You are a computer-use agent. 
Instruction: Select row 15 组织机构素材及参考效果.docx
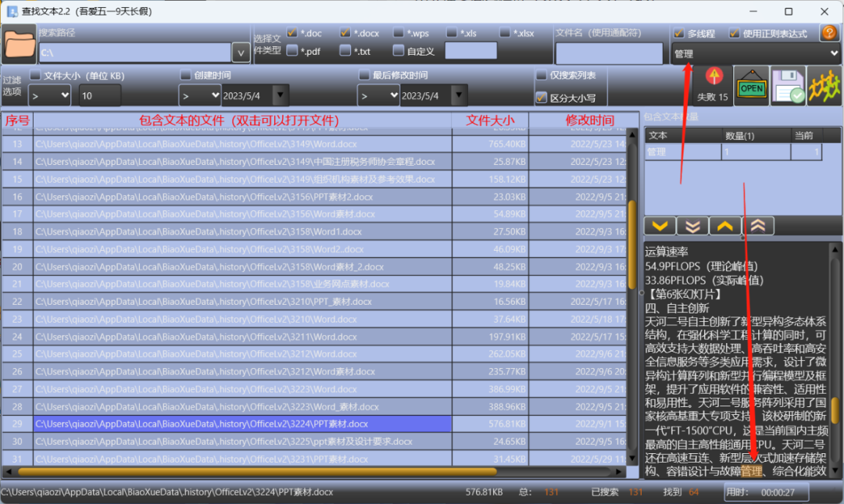[x=314, y=179]
